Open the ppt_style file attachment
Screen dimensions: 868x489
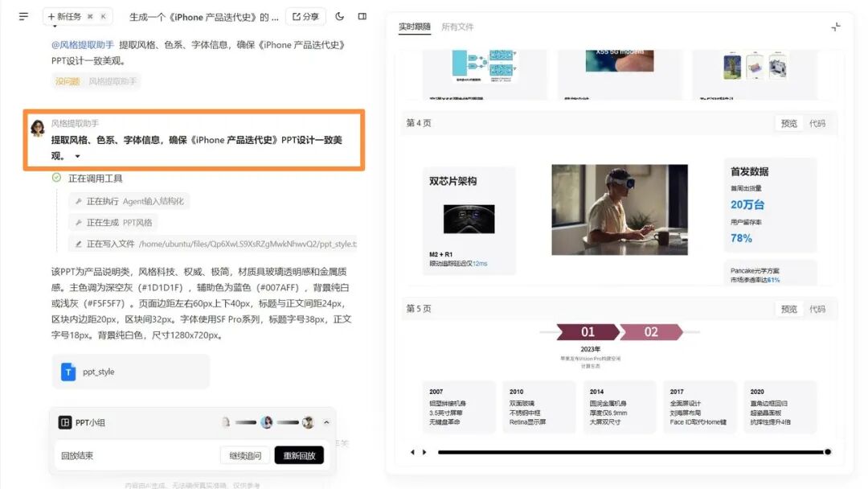pos(131,372)
